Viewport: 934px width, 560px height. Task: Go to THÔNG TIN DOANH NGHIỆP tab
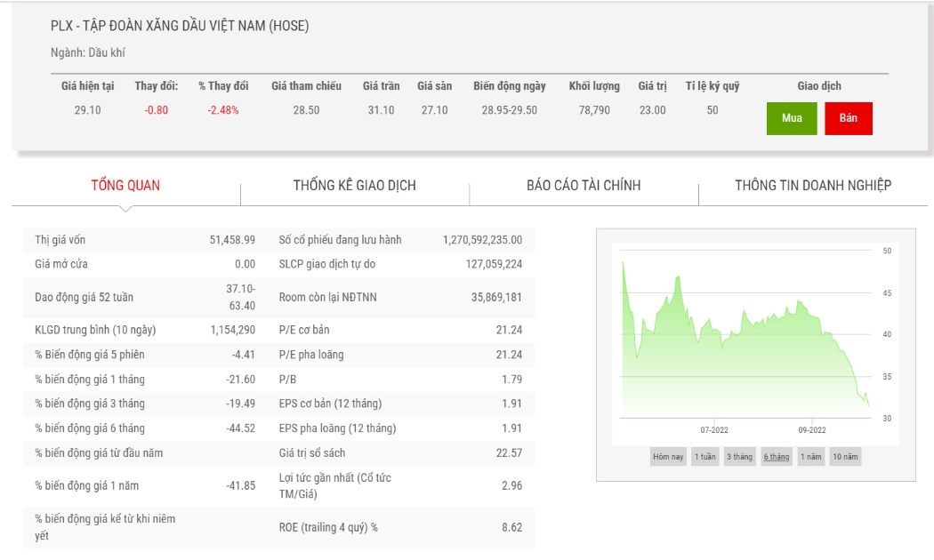(813, 186)
